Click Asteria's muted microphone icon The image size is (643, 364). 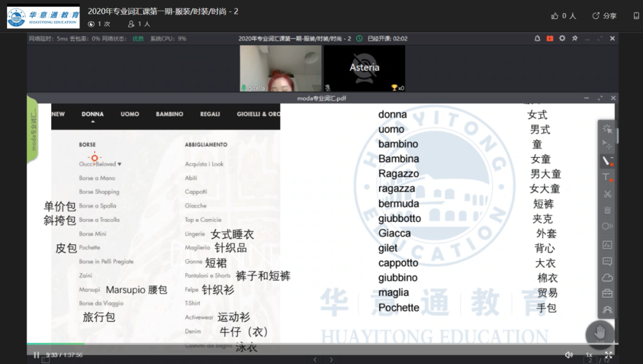(327, 87)
